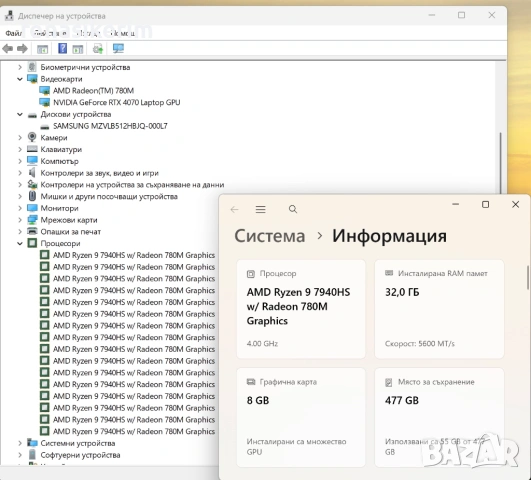Toggle the show/hide console tree toolbar icon
Screen dimensions: 531x480
click(42, 49)
